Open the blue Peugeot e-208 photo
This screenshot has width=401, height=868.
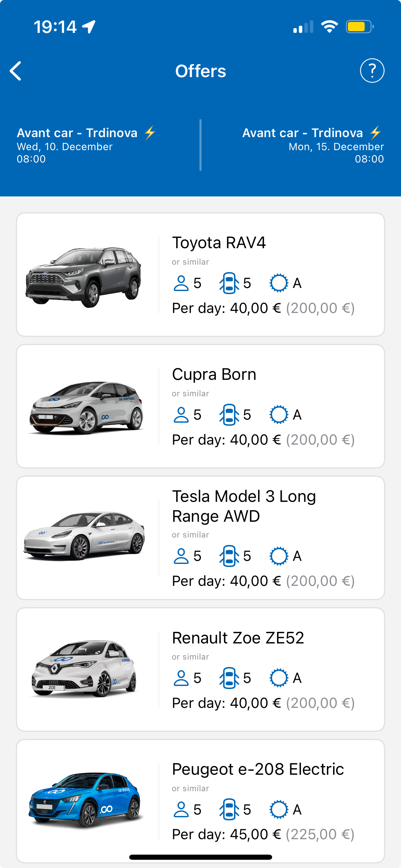(85, 799)
